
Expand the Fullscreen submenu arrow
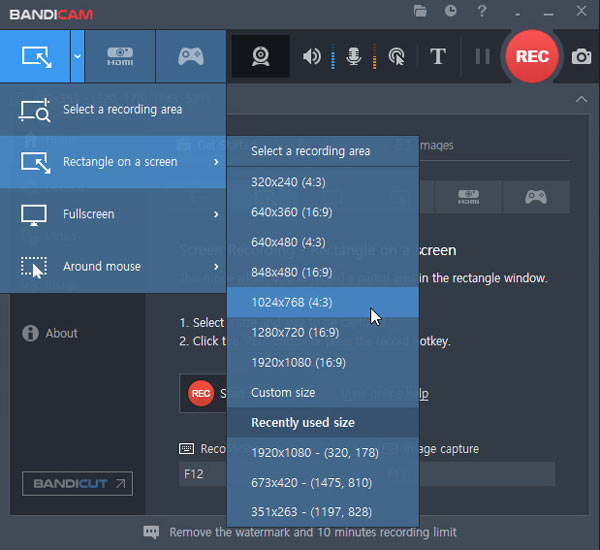click(216, 214)
